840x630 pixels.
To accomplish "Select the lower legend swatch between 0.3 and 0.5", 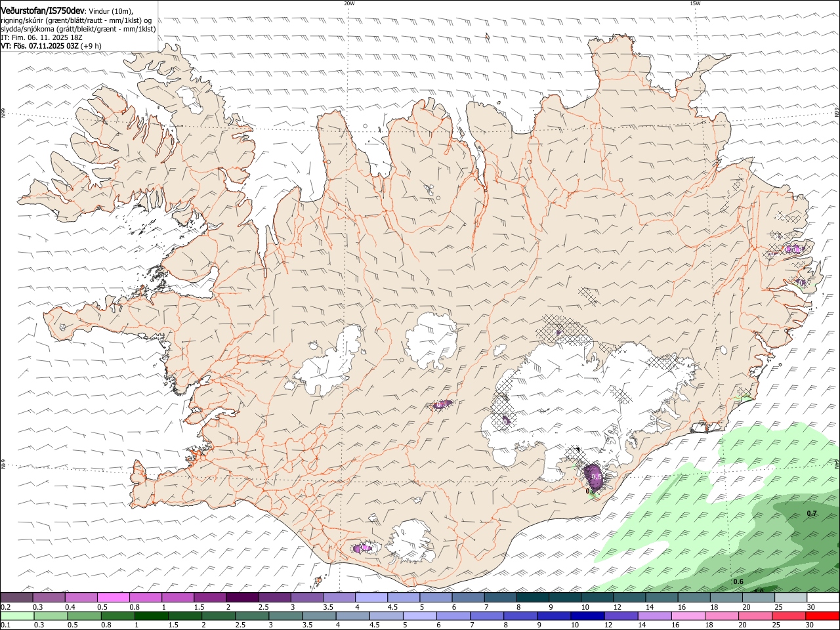I will (51, 616).
